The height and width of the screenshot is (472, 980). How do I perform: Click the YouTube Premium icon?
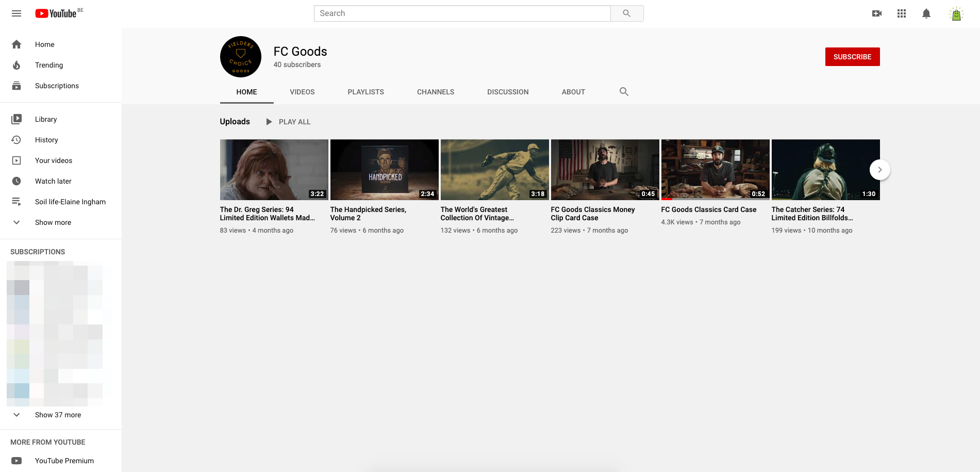point(16,461)
